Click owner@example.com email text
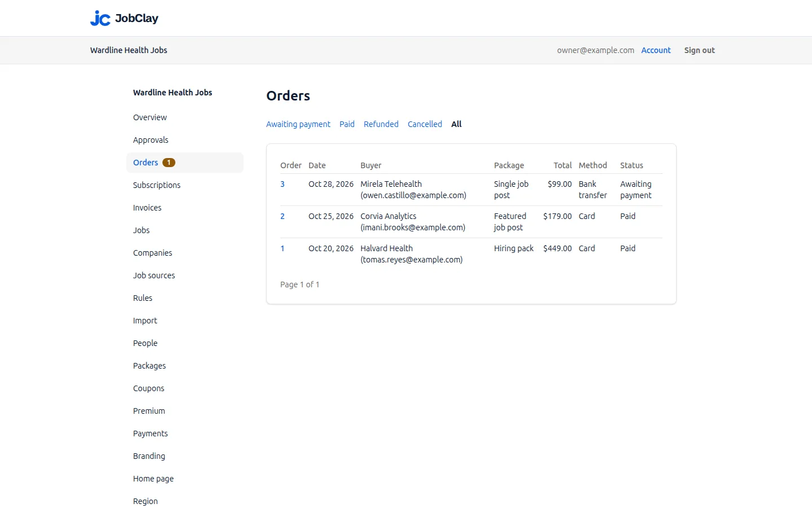This screenshot has width=812, height=508. (x=595, y=50)
